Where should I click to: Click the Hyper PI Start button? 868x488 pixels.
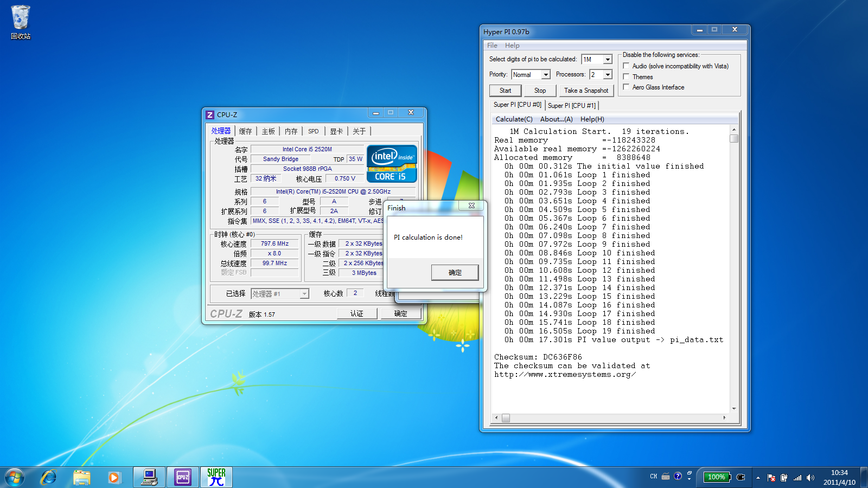[x=505, y=91]
